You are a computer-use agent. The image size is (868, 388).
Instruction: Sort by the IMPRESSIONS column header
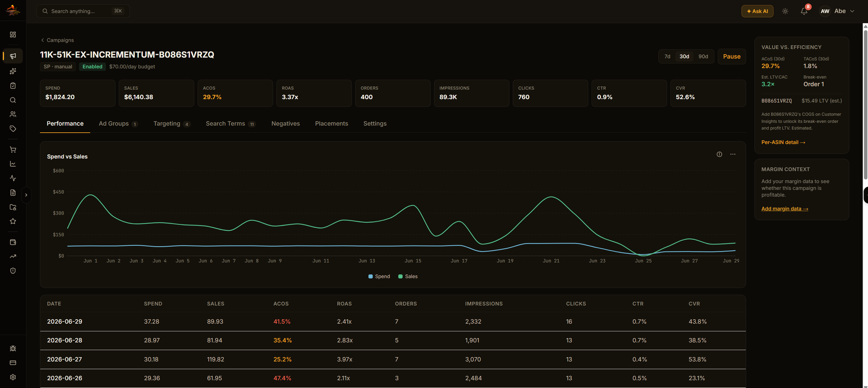point(484,304)
